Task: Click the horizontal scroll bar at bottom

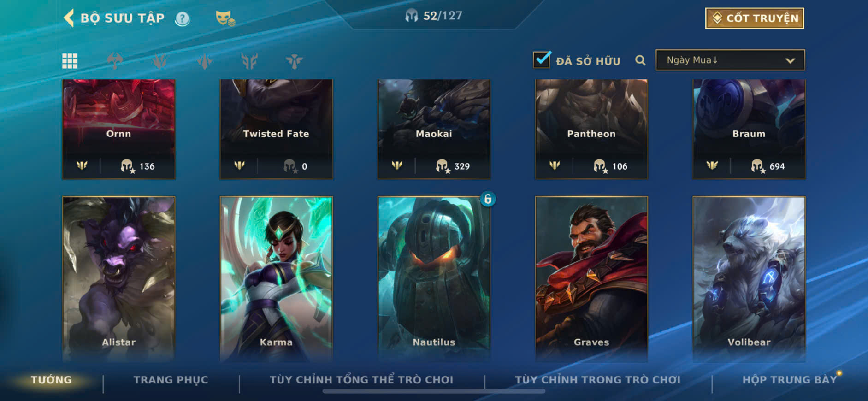Action: 434,391
